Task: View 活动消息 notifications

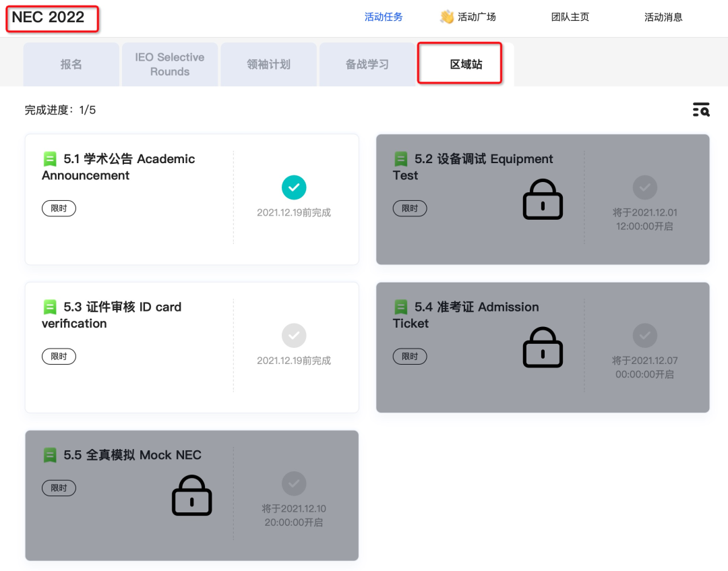Action: click(x=663, y=17)
